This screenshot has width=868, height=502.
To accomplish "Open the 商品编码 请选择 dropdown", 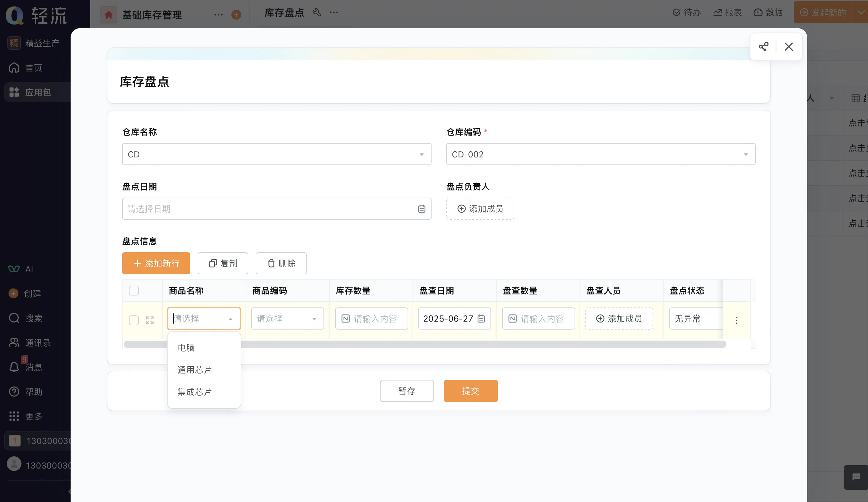I will point(287,319).
